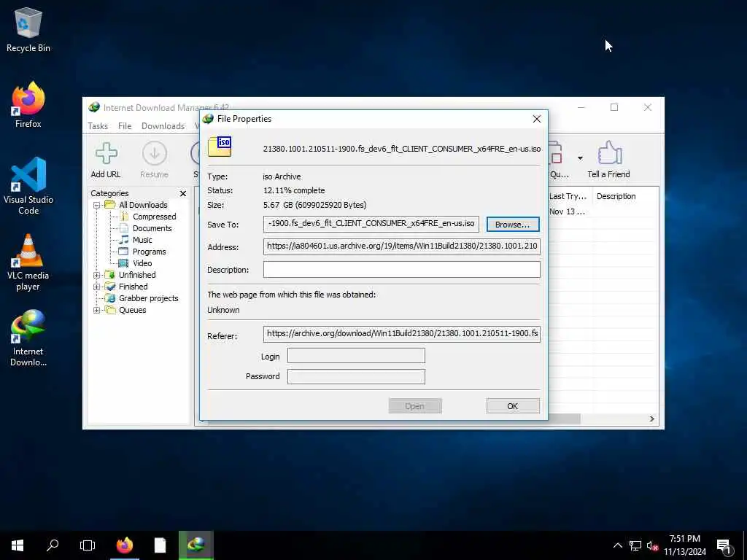Expand the Finished tree node
747x560 pixels.
[97, 287]
